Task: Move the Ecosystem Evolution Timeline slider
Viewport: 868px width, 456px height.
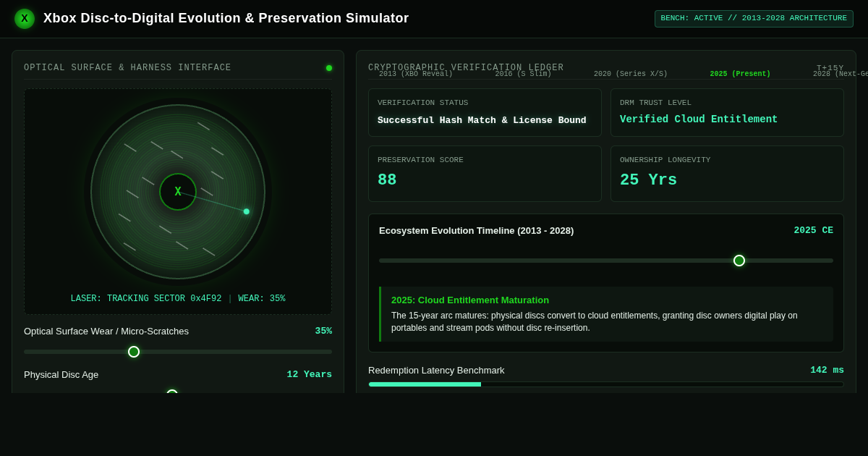Action: coord(739,261)
